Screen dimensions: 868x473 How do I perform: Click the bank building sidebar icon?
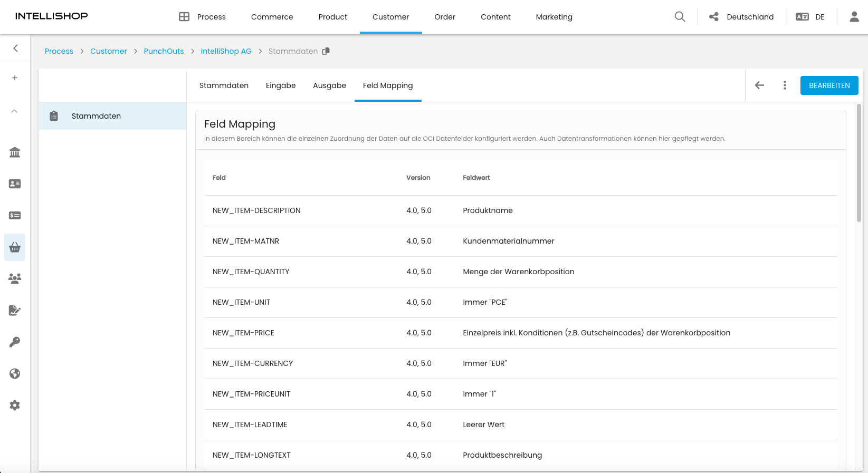pyautogui.click(x=15, y=152)
